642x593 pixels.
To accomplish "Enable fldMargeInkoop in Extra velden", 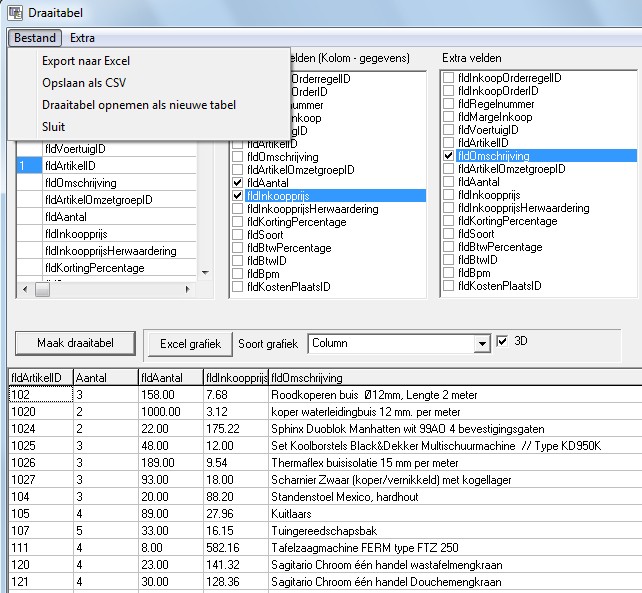I will tap(449, 117).
